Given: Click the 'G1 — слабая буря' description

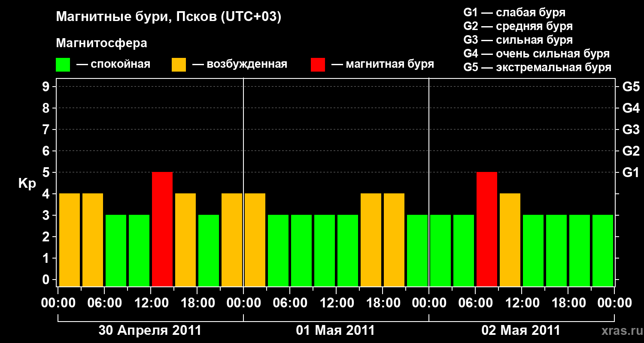Looking at the screenshot, I should click(514, 12).
